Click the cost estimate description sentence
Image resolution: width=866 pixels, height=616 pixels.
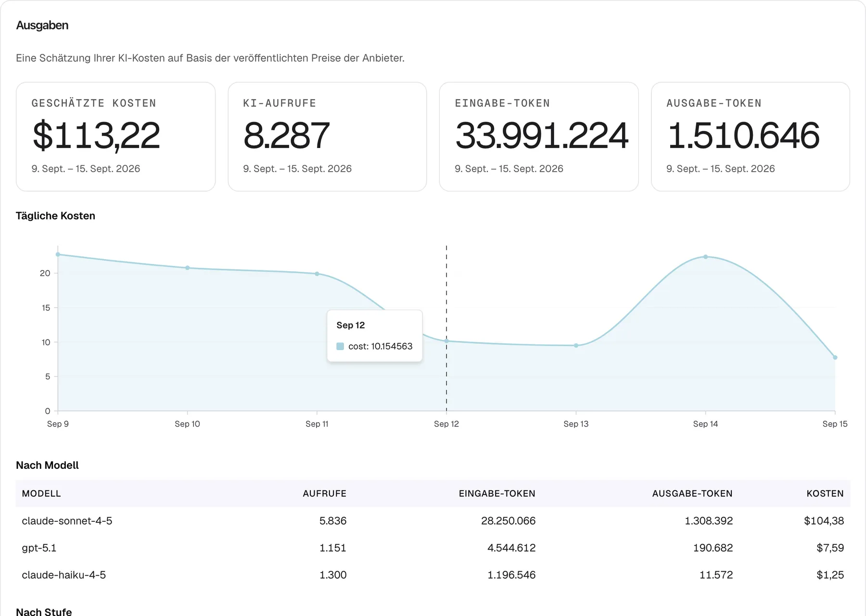(x=210, y=58)
